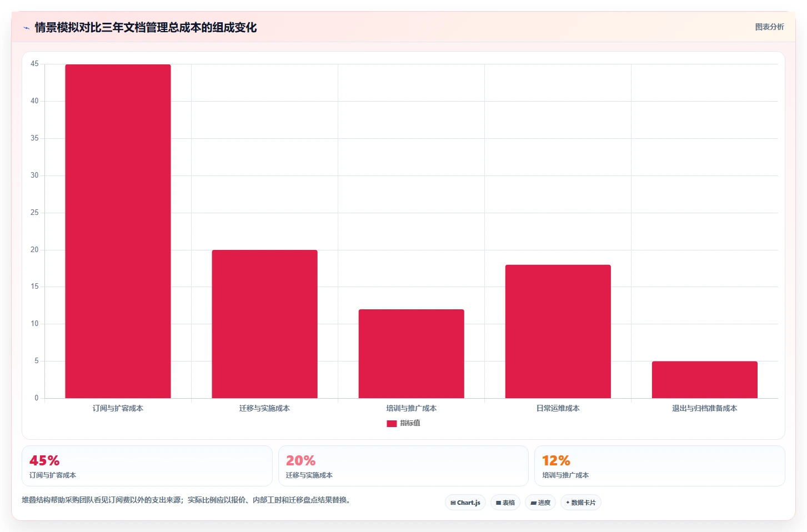
Task: Click the 进度 tag pill
Action: coord(540,503)
